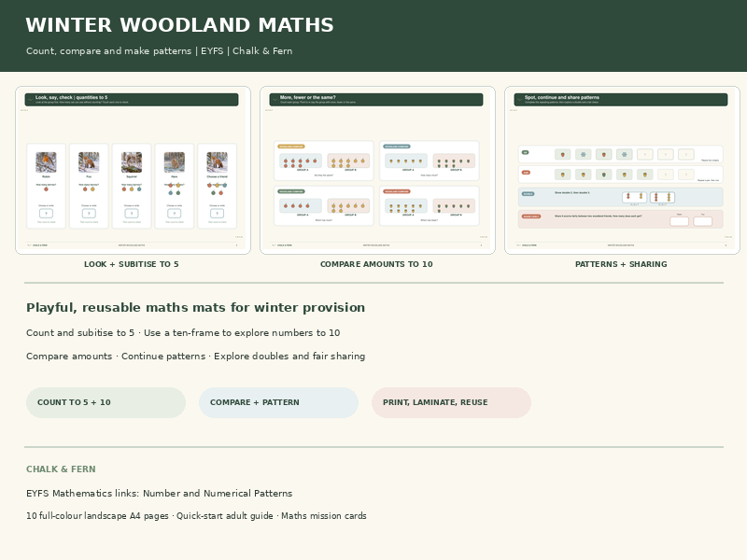Click the 'COMPARE AMOUNTS TO 10' caption
Viewport: 747px width, 560px height.
(376, 264)
